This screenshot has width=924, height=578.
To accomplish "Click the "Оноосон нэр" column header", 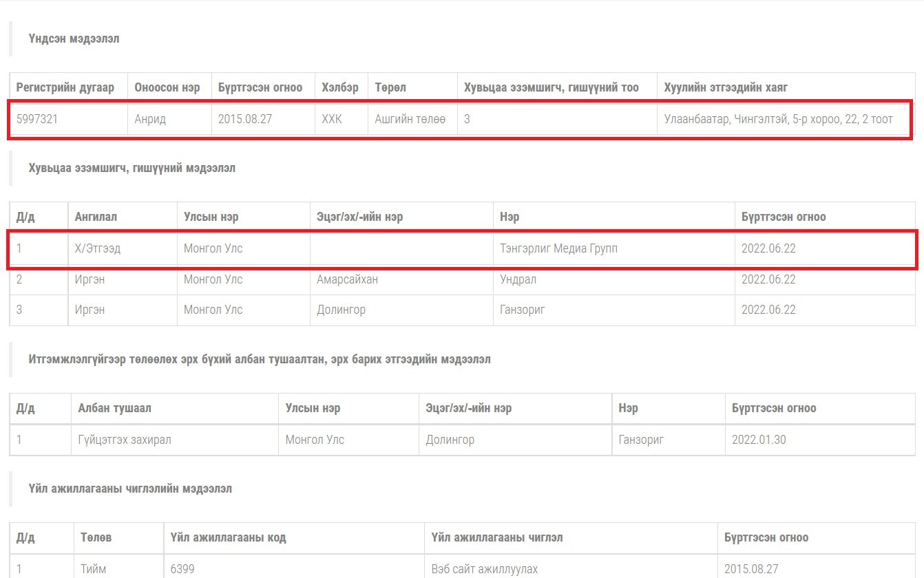I will (167, 87).
